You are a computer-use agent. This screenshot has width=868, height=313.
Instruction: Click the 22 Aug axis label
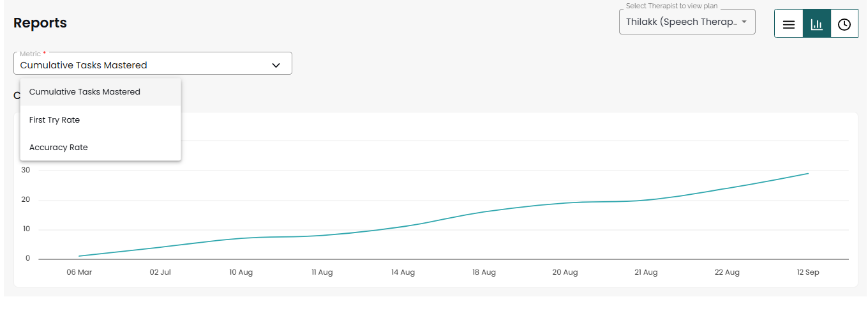727,272
